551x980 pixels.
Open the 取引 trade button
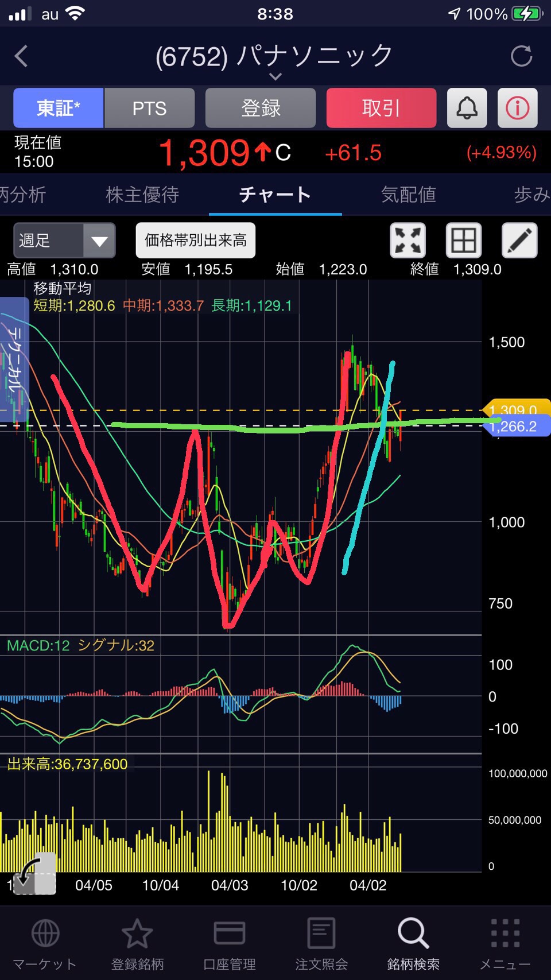coord(381,108)
